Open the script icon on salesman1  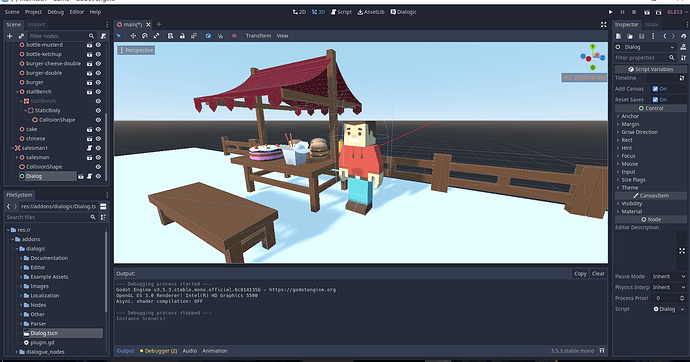pos(89,148)
